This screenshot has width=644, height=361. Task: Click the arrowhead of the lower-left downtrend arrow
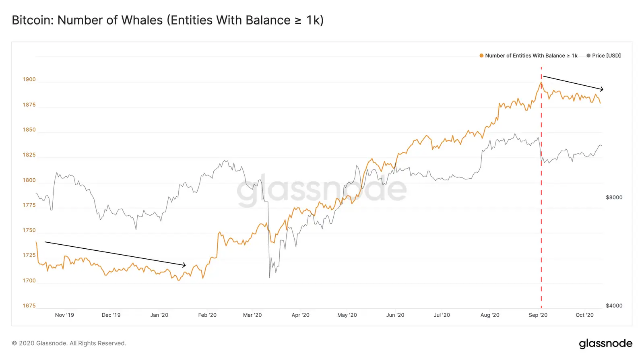pos(184,265)
